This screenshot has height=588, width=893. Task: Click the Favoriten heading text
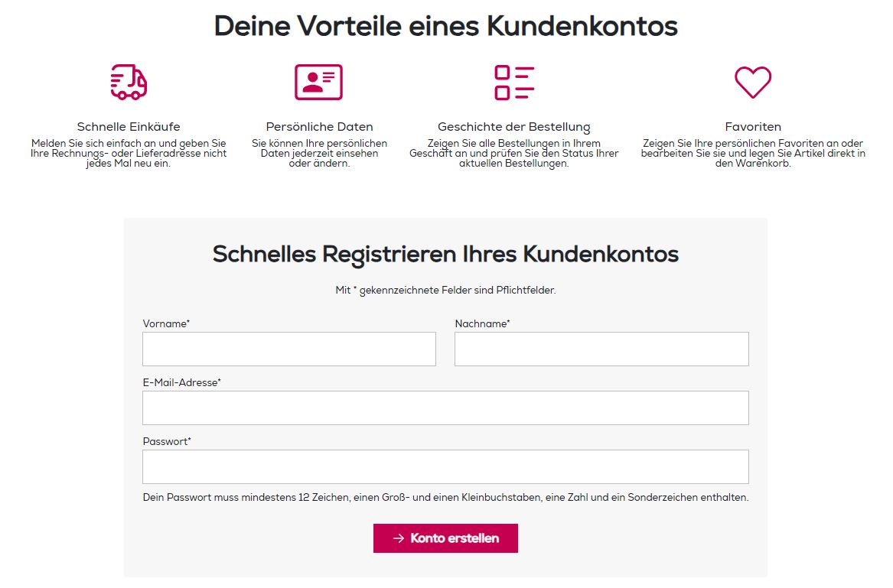(x=753, y=126)
